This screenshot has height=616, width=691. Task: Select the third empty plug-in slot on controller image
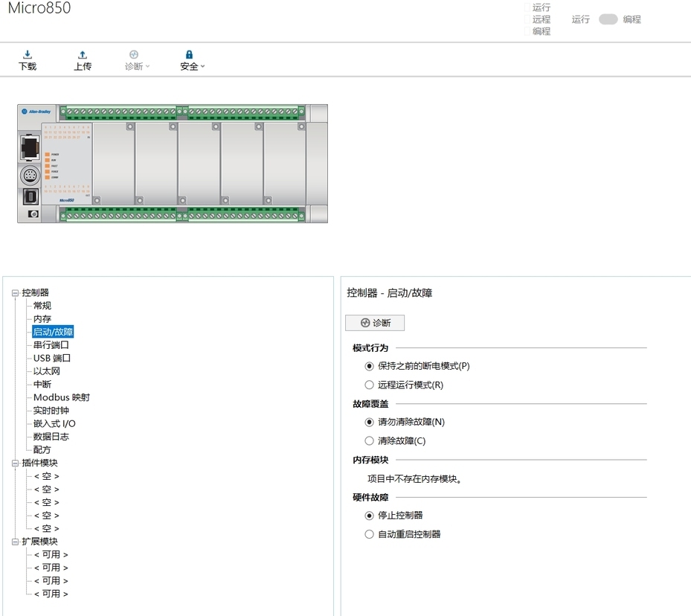(199, 164)
